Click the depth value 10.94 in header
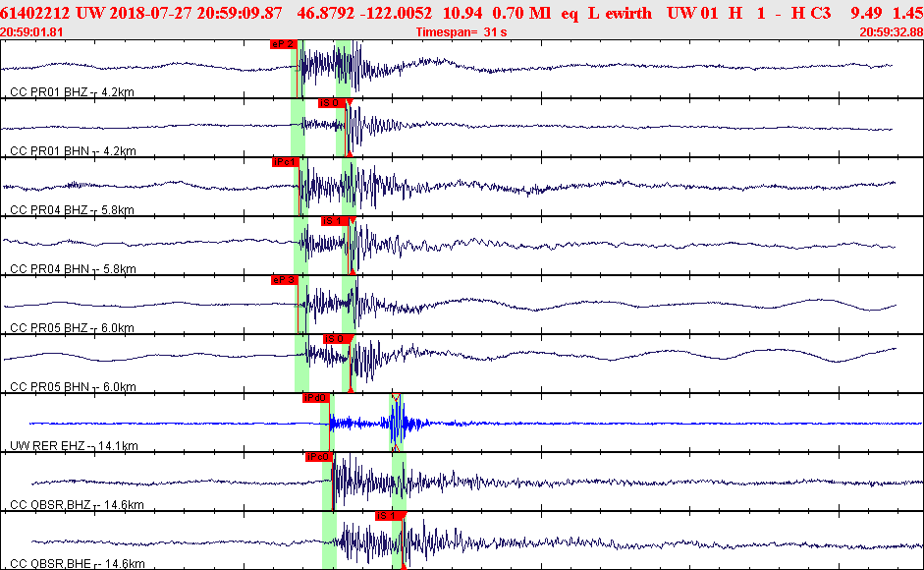 [462, 13]
